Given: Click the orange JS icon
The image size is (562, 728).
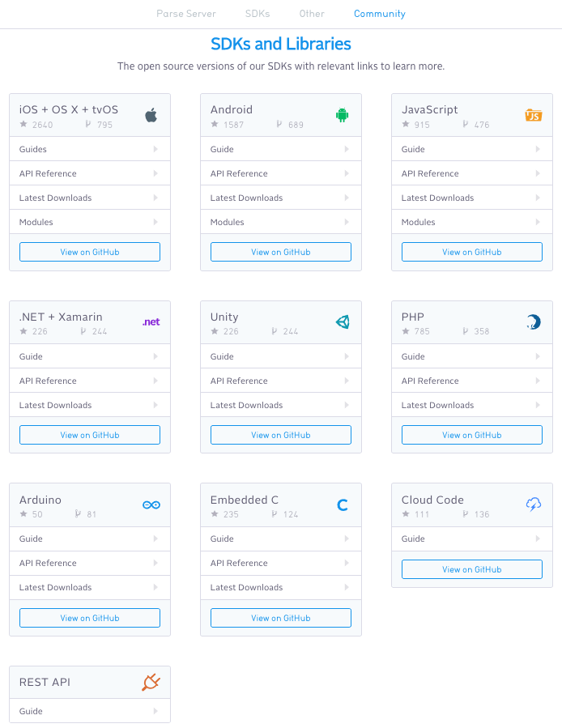Looking at the screenshot, I should [534, 115].
